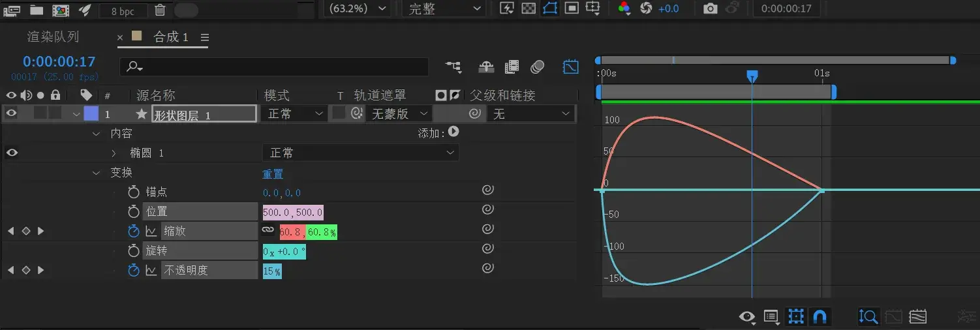Image resolution: width=980 pixels, height=330 pixels.
Task: Click 位置 value 500.0,500.0
Action: [x=293, y=213]
